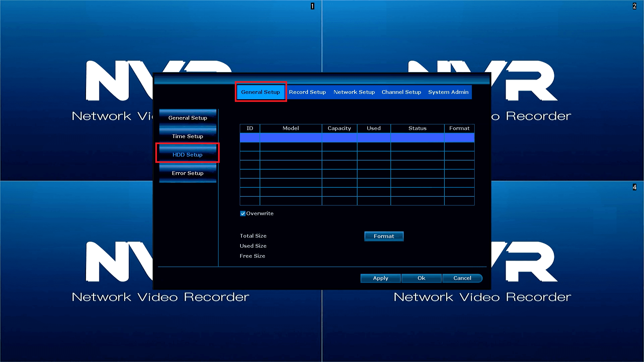Apply the HDD settings
The height and width of the screenshot is (362, 644).
coord(381,278)
